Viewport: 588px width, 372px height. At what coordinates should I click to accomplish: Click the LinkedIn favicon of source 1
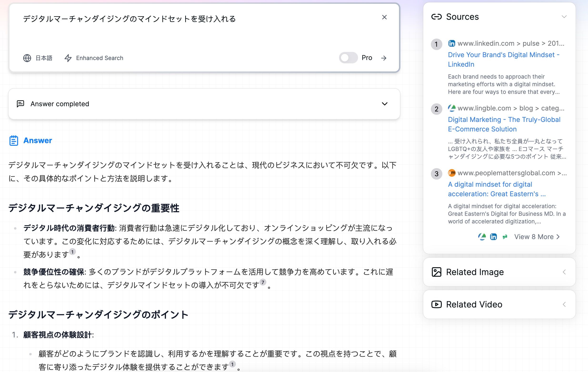(452, 44)
